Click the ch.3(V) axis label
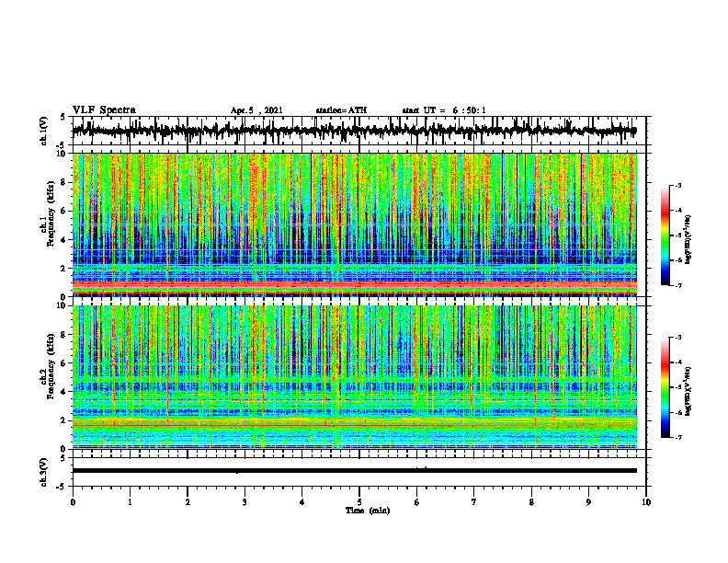This screenshot has height=563, width=728. point(44,472)
